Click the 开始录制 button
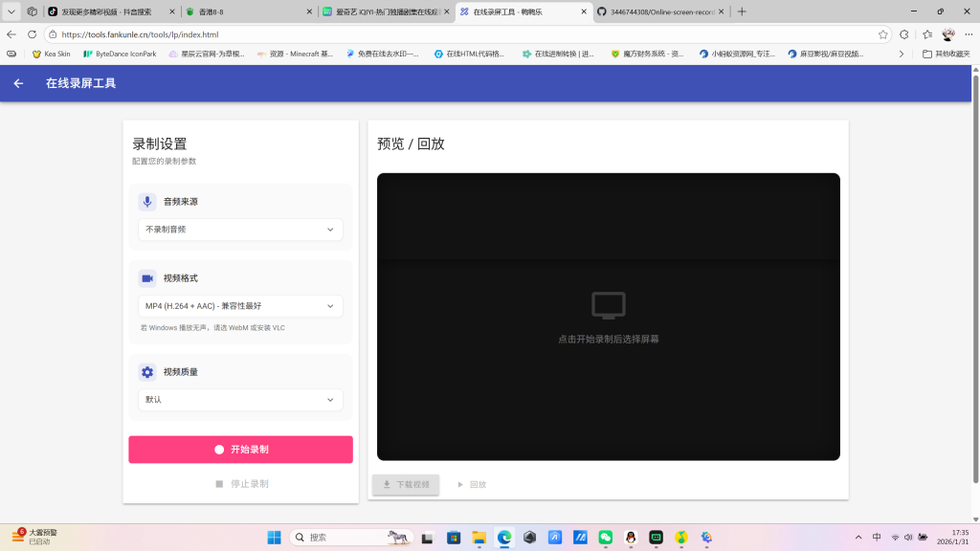 [x=240, y=449]
